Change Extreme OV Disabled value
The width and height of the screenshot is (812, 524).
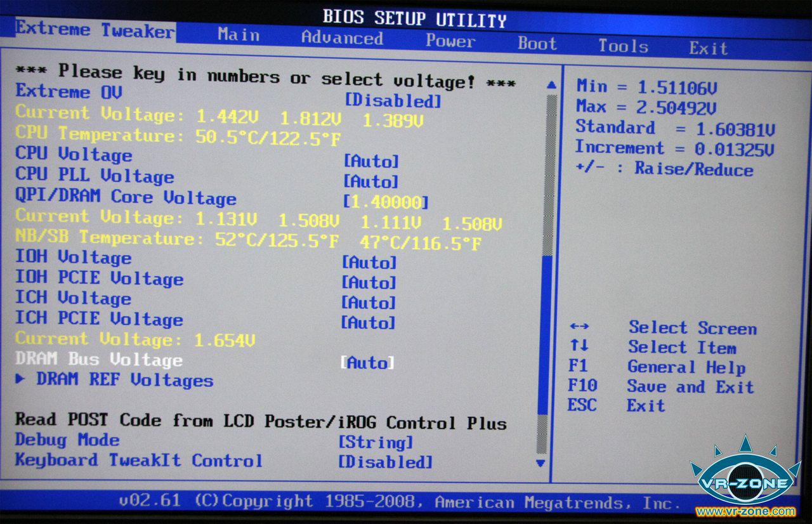pos(393,100)
